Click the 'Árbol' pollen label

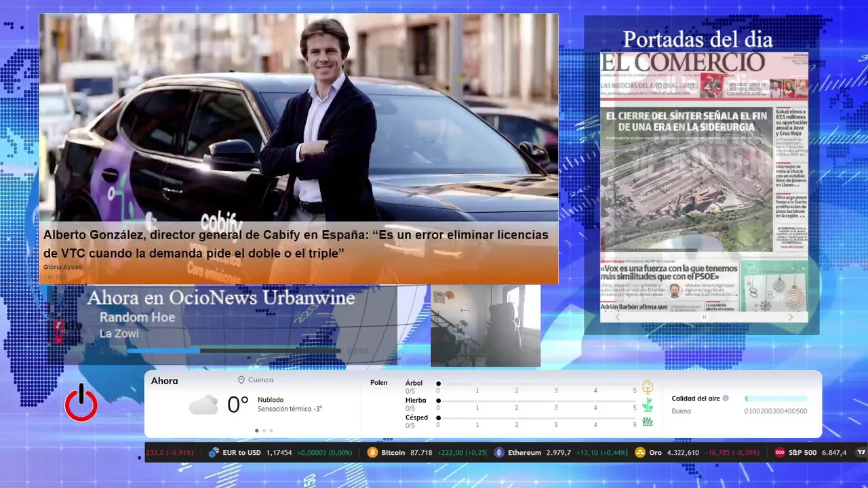[414, 383]
